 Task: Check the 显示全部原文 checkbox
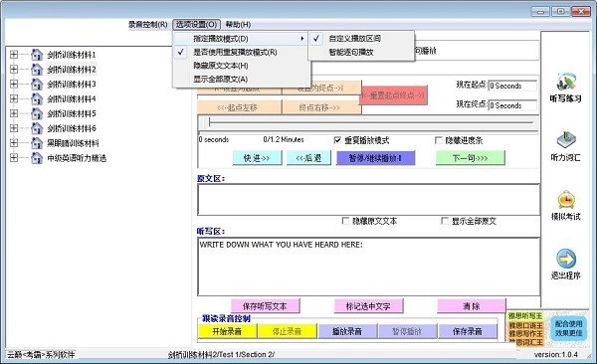click(x=445, y=221)
